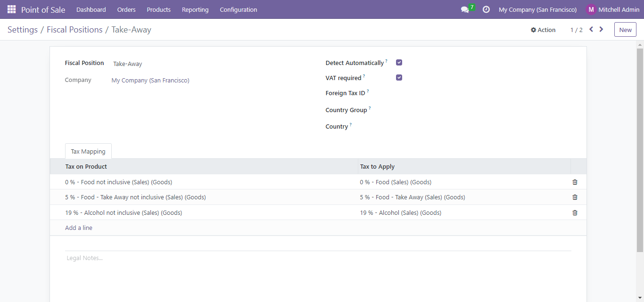Open the activities clock icon
644x302 pixels.
486,9
